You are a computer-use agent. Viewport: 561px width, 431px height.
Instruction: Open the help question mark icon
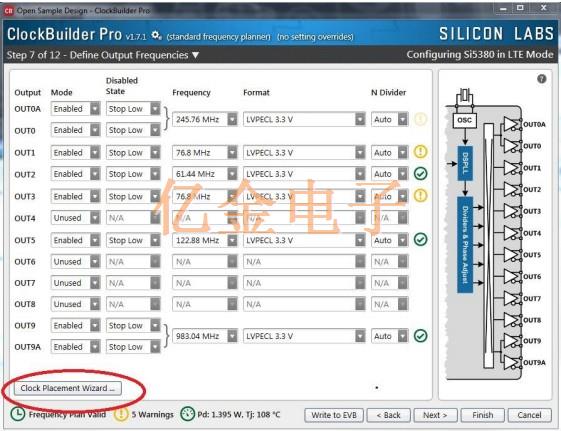click(542, 79)
